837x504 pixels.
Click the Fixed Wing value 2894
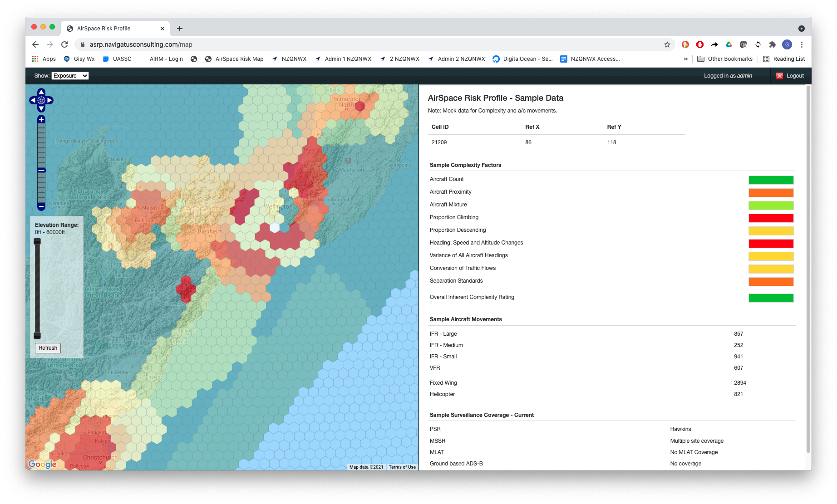(x=740, y=383)
